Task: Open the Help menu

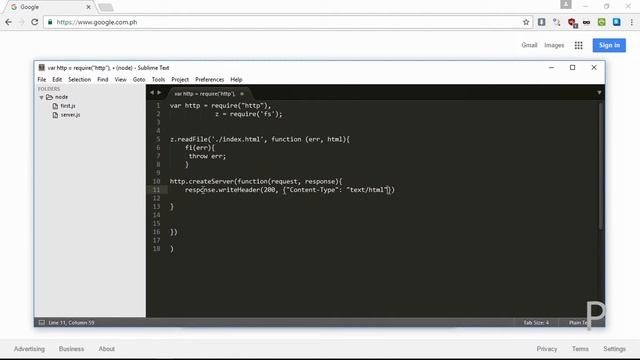Action: [236, 80]
